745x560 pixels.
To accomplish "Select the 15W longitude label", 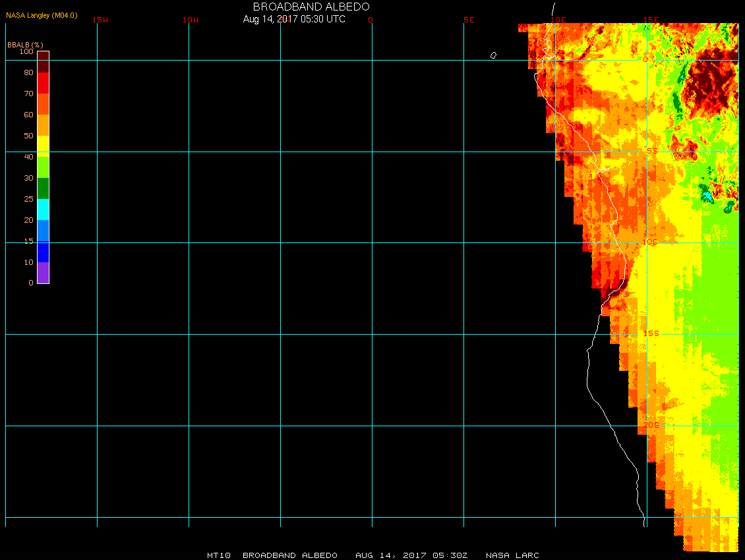I will pyautogui.click(x=100, y=20).
